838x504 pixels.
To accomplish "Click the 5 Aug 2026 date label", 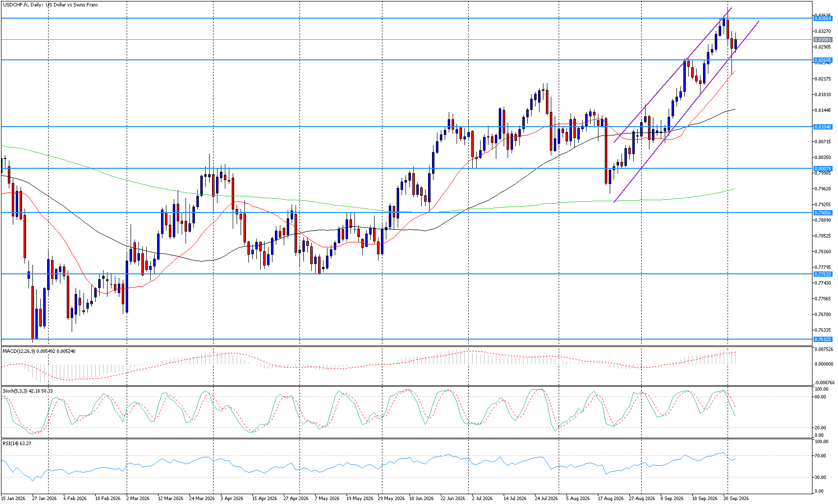I will click(578, 498).
